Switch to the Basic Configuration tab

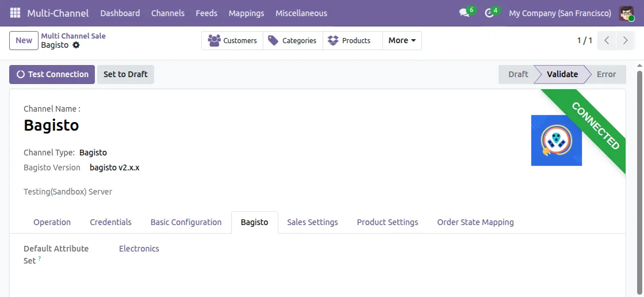186,222
